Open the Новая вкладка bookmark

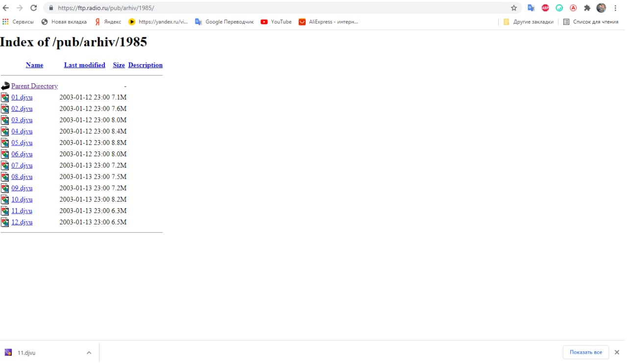pos(64,22)
